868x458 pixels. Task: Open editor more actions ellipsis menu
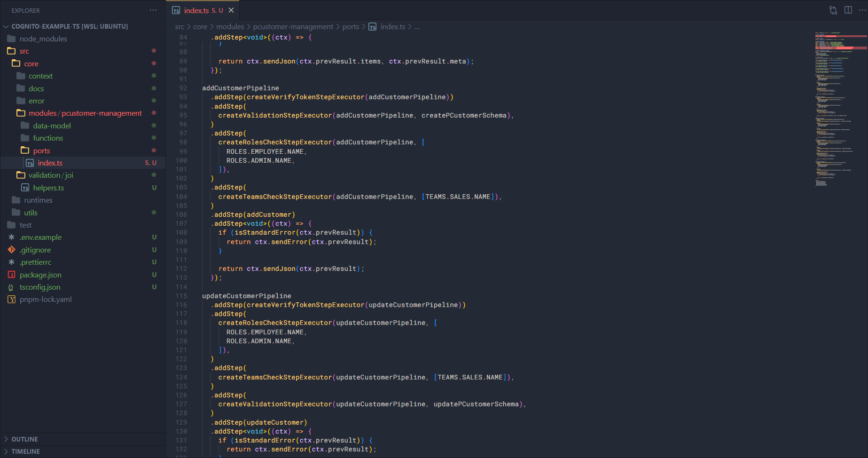[862, 10]
